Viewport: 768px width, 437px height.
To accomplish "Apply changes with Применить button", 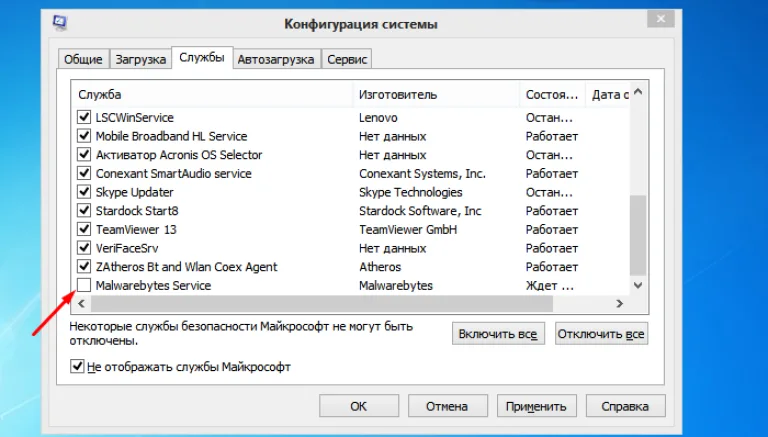I will [536, 406].
